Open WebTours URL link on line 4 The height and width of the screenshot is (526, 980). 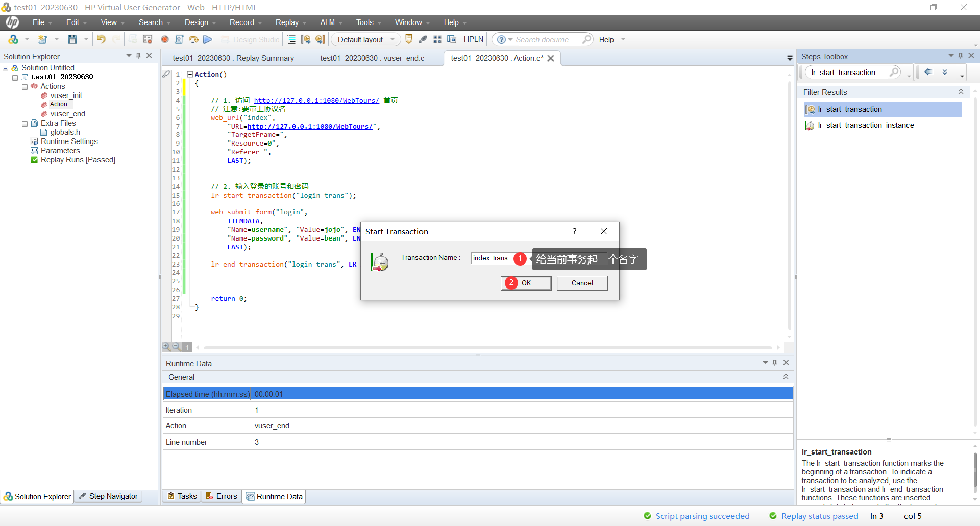click(316, 101)
